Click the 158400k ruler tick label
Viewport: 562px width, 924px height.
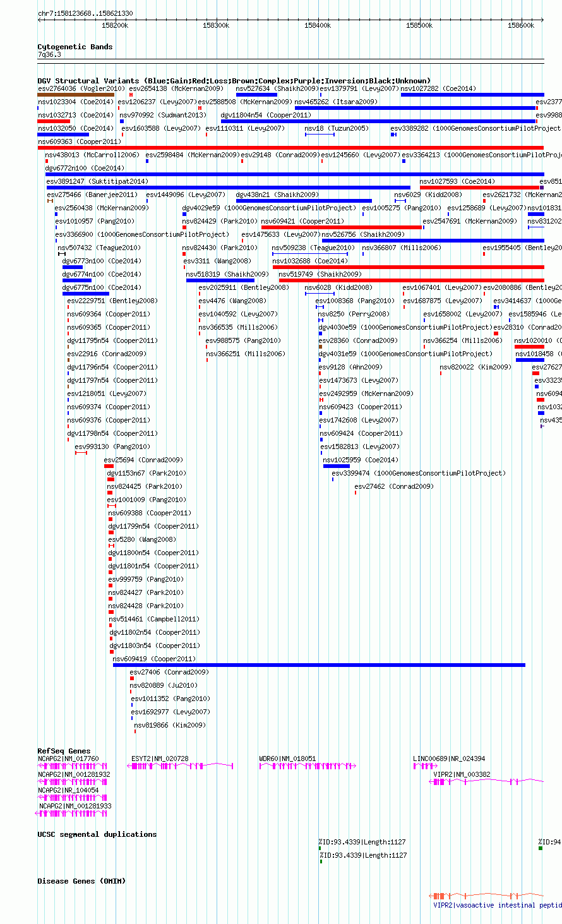[x=318, y=25]
